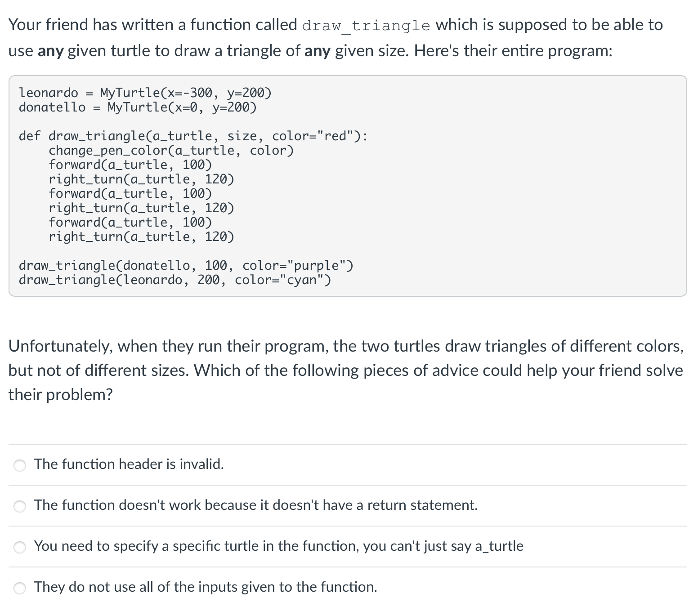Click the change_pen_color(a_turtle, color) code line
The height and width of the screenshot is (616, 698).
coord(171,150)
